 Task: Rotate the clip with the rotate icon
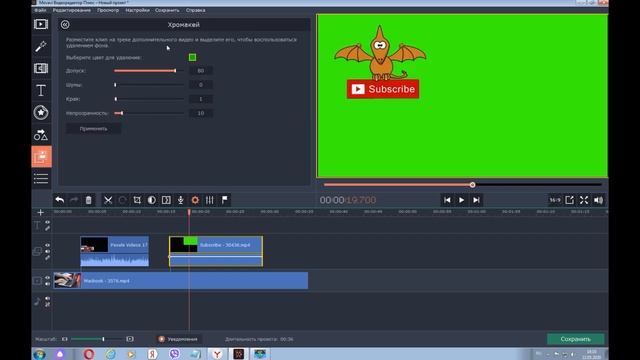pyautogui.click(x=122, y=200)
